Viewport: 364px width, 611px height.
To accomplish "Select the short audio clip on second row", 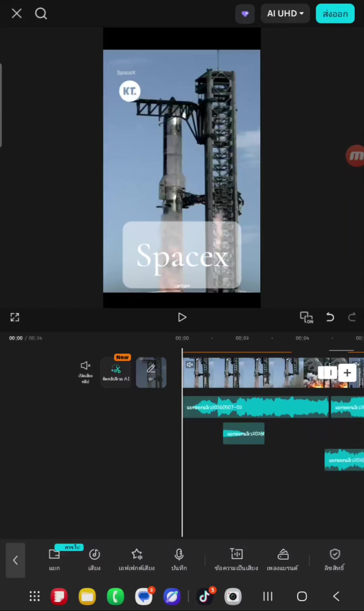I will 244,434.
